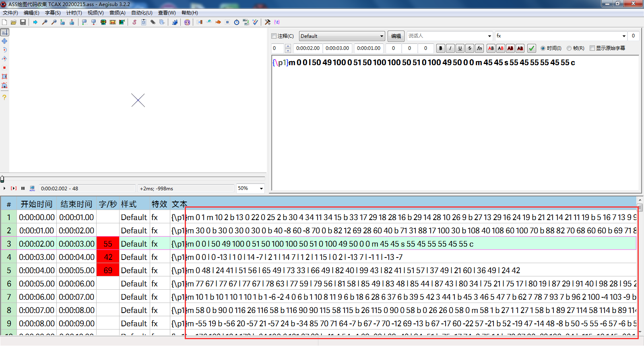Toggle italic I formatting button
The width and height of the screenshot is (644, 346).
[450, 48]
